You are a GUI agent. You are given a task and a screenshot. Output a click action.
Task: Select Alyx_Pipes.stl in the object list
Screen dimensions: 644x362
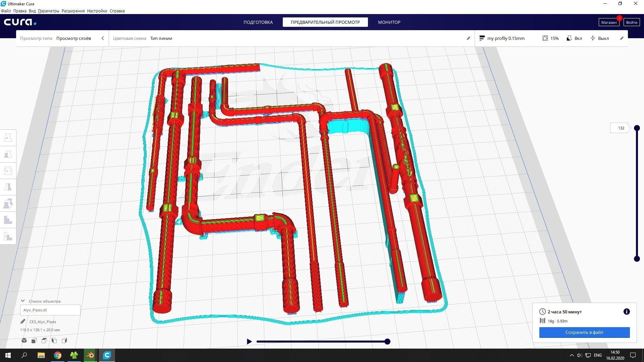pos(50,310)
